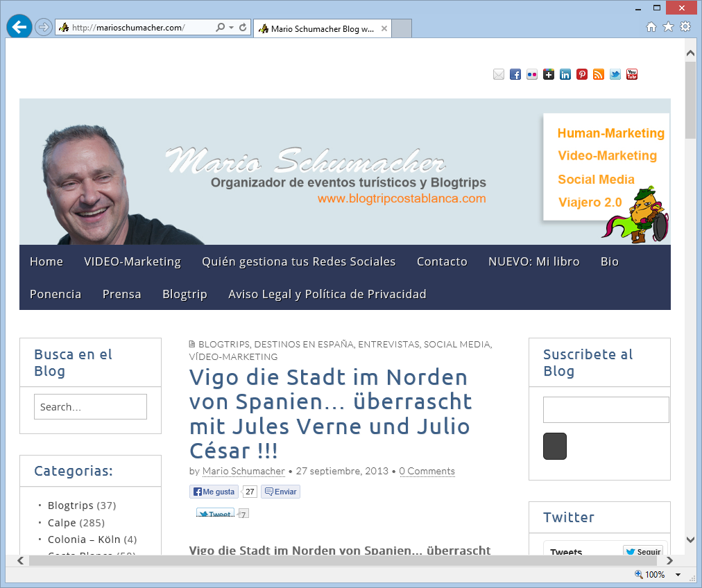Click the Mario Schumacher header banner image

[x=345, y=171]
